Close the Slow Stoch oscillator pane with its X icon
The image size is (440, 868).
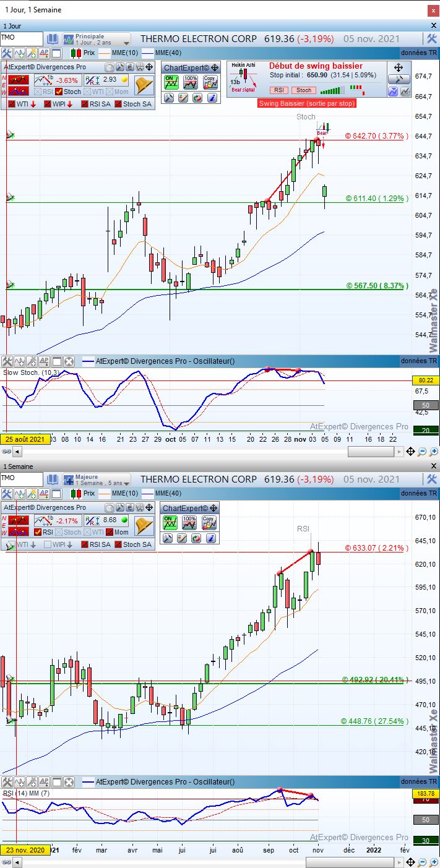[x=69, y=361]
